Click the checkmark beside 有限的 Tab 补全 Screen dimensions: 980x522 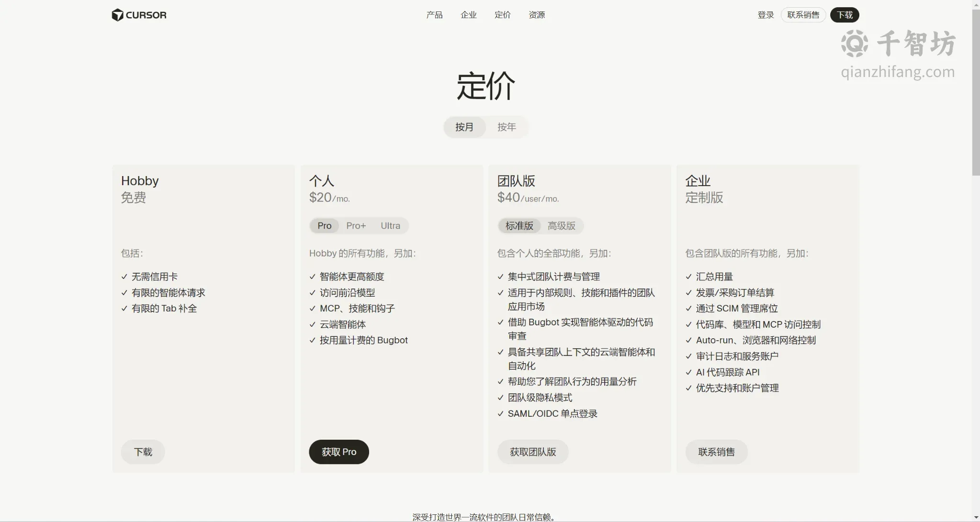click(124, 309)
